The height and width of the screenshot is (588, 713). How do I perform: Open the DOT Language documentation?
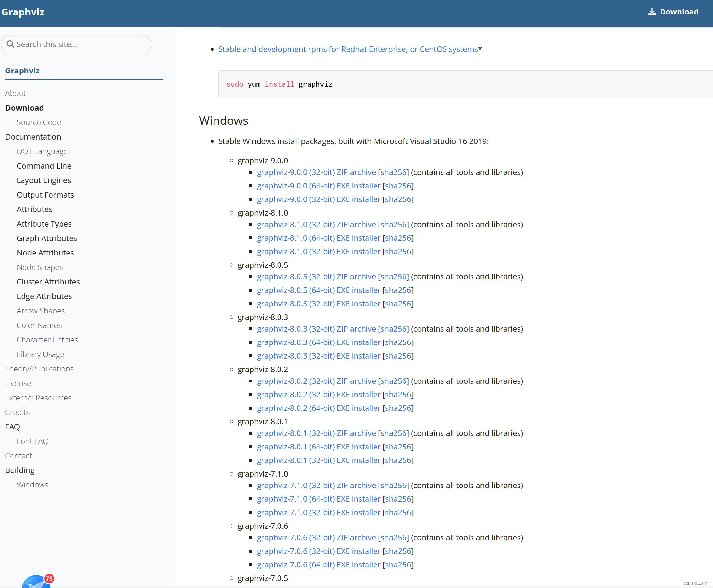click(42, 151)
